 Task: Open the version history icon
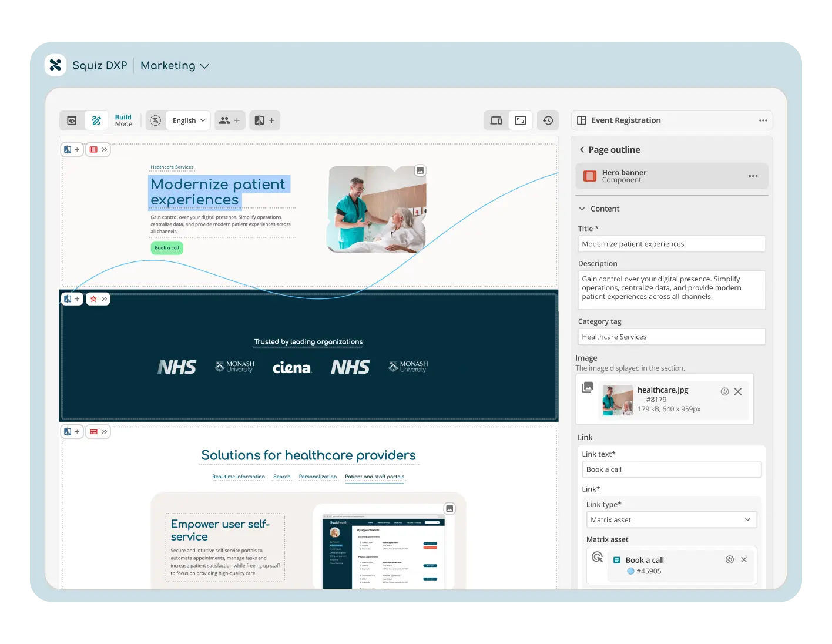pyautogui.click(x=548, y=120)
